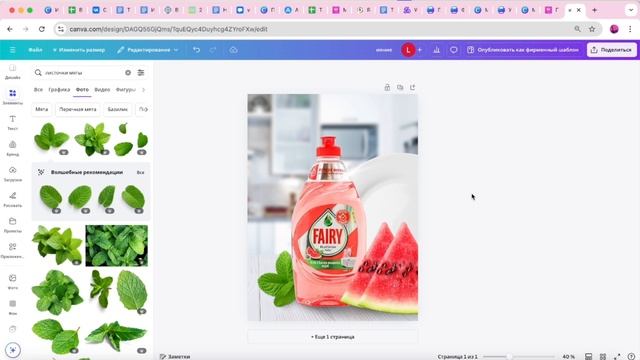Viewport: 640px width, 360px height.
Task: Select the dense mint leaves background photo
Action: 117,246
